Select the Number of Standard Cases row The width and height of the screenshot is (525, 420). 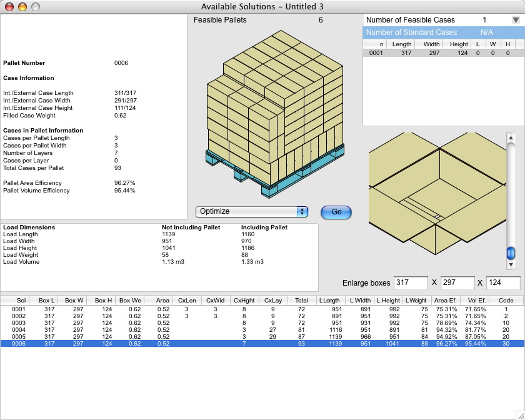tap(443, 32)
